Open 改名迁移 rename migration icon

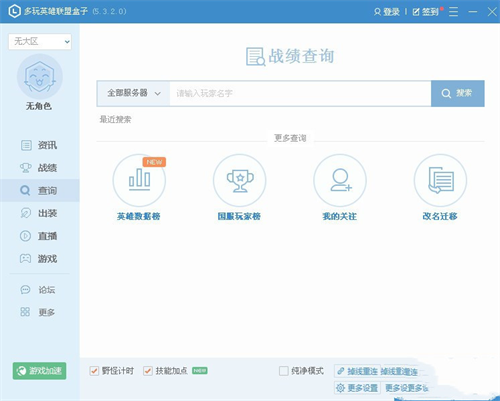coord(440,180)
